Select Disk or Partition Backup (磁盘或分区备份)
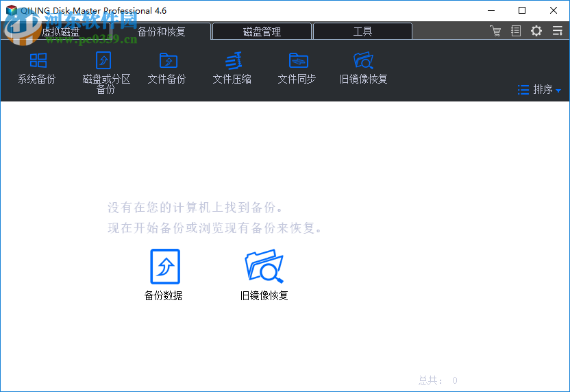570x392 pixels. point(106,73)
